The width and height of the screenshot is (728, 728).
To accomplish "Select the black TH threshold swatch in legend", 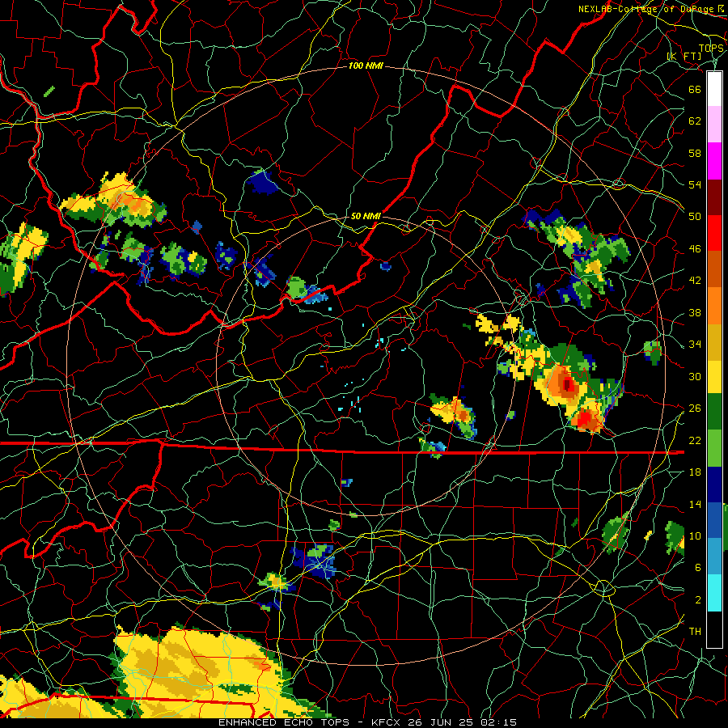I will pyautogui.click(x=714, y=629).
